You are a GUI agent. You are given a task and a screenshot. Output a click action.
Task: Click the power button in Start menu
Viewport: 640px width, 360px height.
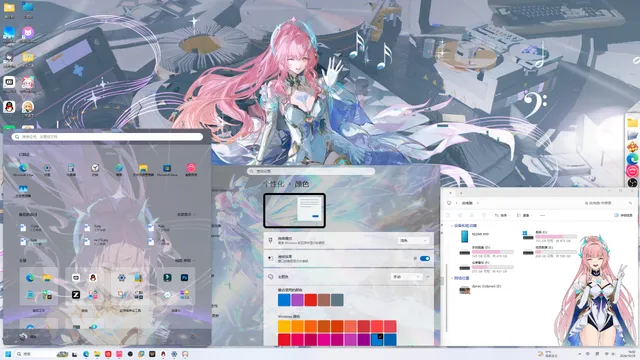193,336
